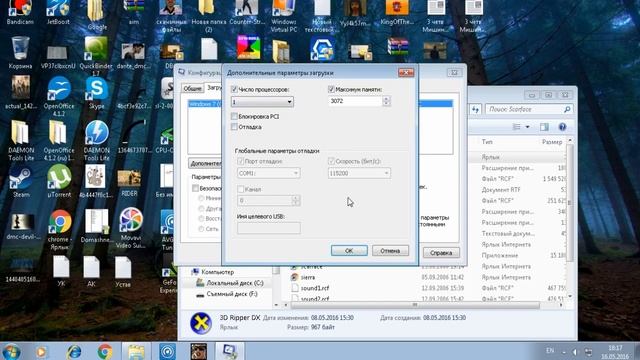640x360 pixels.
Task: Enable the Канал checkbox
Action: tap(241, 189)
